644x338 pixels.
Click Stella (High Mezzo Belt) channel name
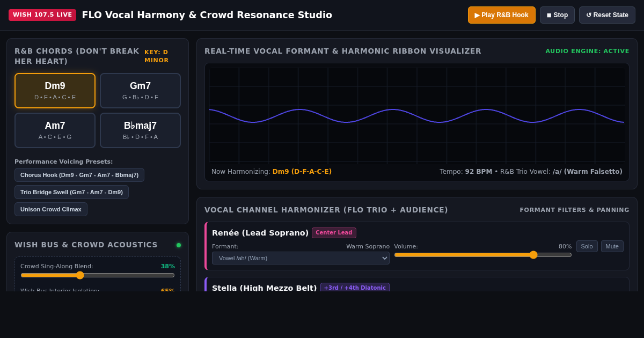(x=264, y=288)
